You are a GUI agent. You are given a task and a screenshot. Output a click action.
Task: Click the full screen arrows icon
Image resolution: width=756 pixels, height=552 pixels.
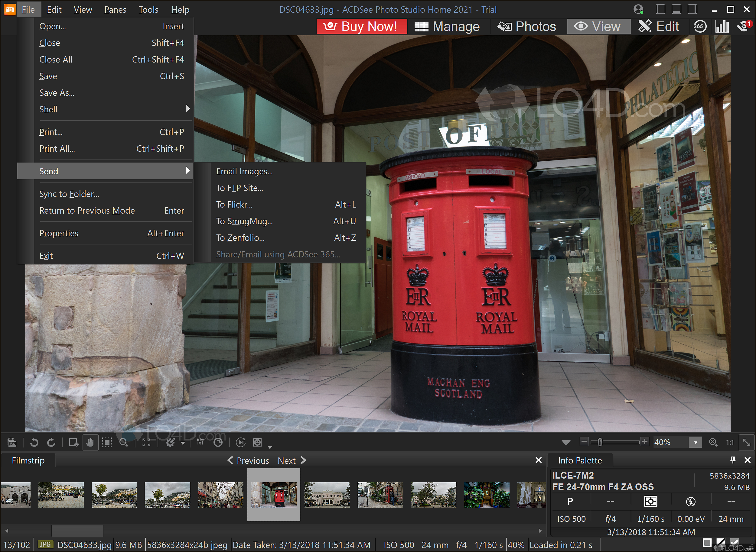(146, 442)
